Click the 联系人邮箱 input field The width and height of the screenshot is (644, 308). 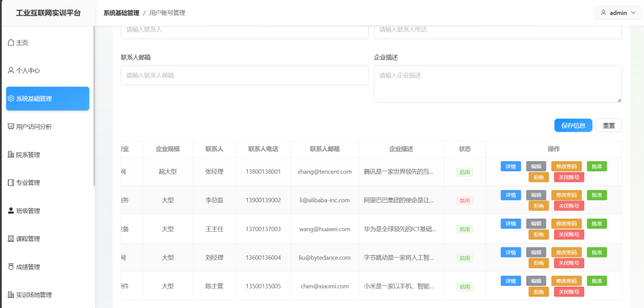pos(245,75)
